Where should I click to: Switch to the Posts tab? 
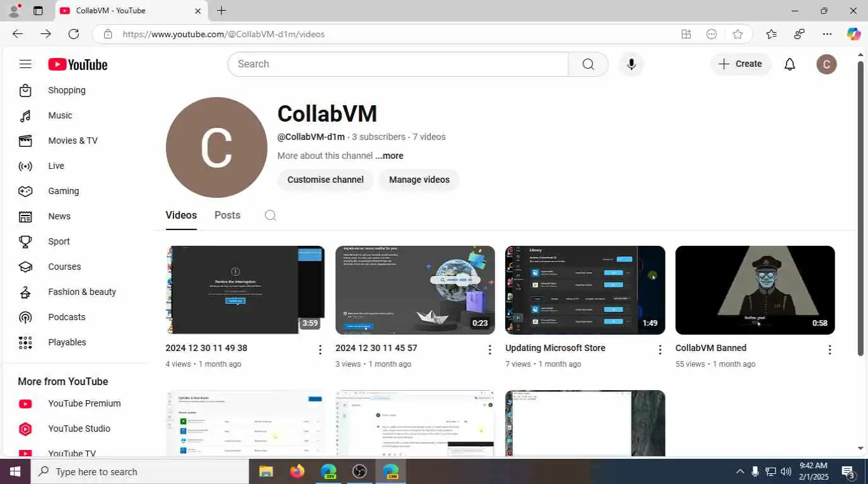tap(227, 216)
